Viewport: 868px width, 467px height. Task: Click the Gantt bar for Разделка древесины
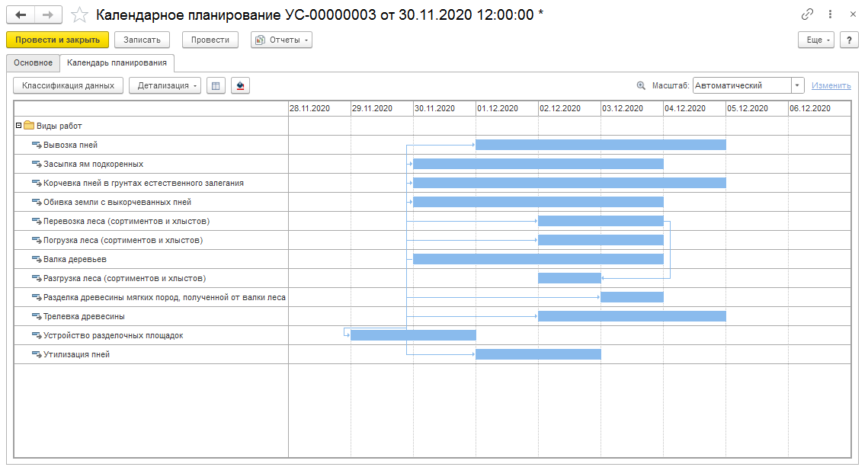pyautogui.click(x=632, y=297)
